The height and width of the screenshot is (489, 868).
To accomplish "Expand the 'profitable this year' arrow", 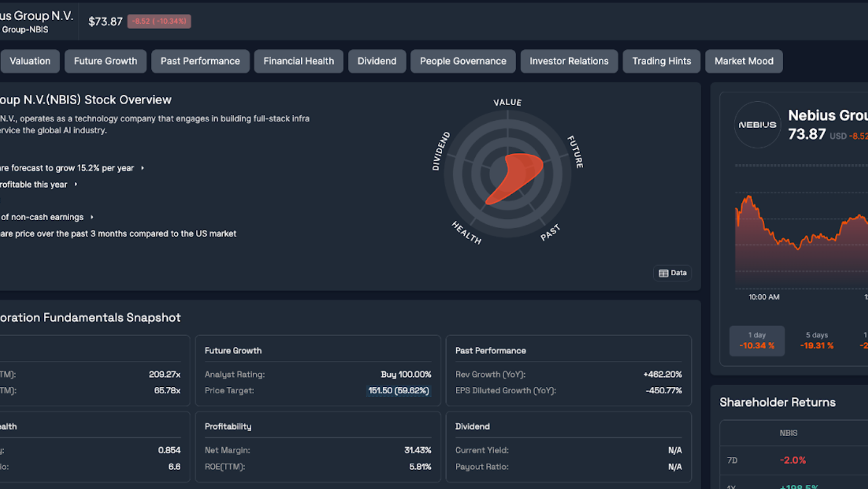I will (x=76, y=185).
